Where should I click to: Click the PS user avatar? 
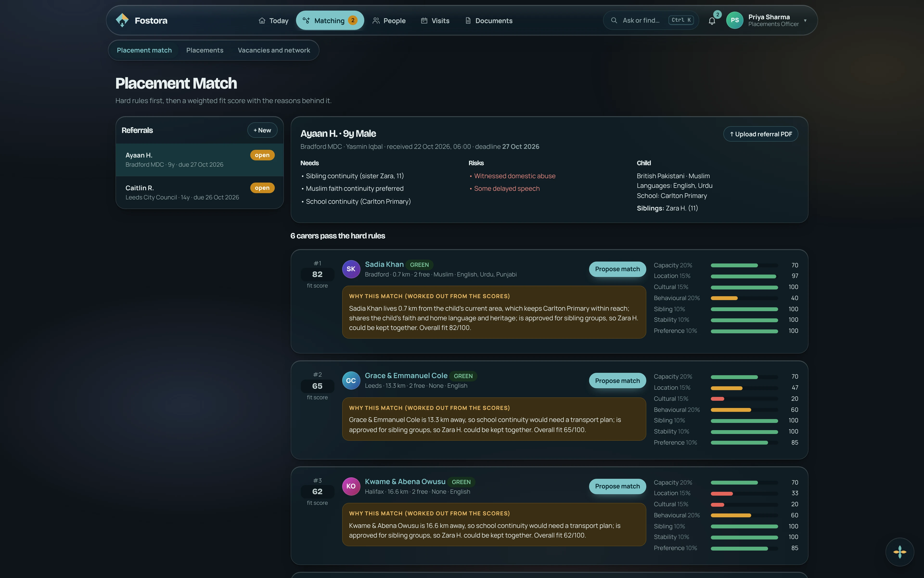[735, 20]
